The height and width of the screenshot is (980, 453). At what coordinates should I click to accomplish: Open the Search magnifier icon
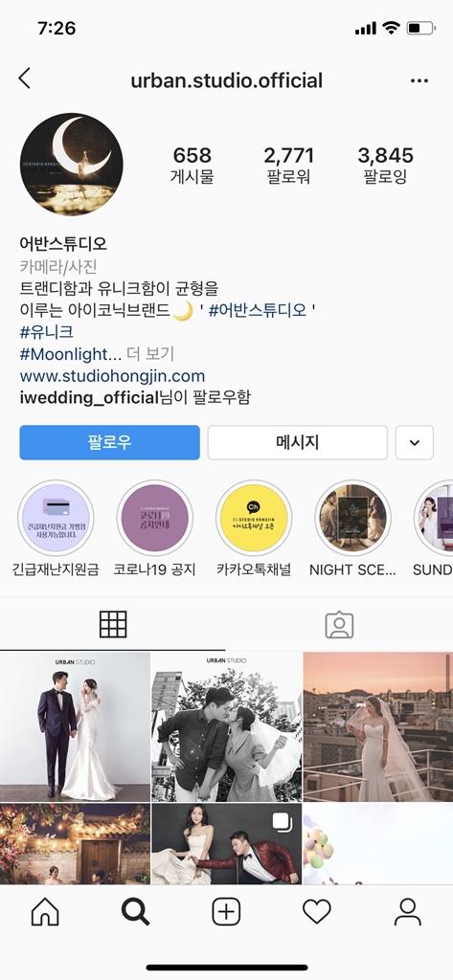(135, 912)
